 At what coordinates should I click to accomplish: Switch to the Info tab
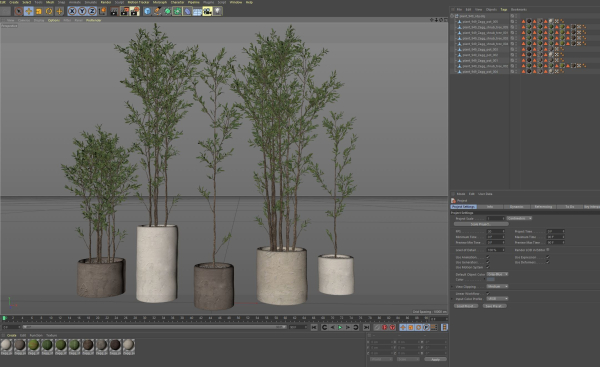point(490,207)
